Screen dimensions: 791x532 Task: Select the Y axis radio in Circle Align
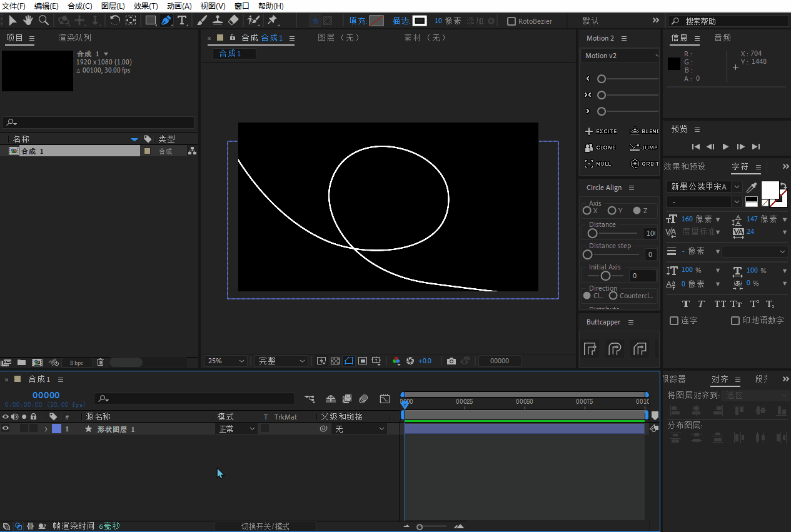tap(612, 211)
